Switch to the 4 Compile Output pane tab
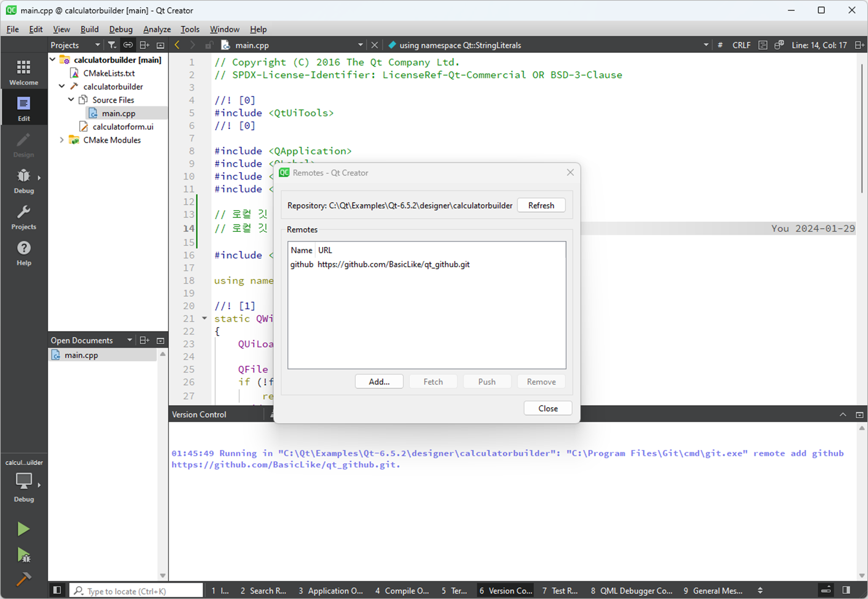Image resolution: width=868 pixels, height=599 pixels. click(x=402, y=590)
